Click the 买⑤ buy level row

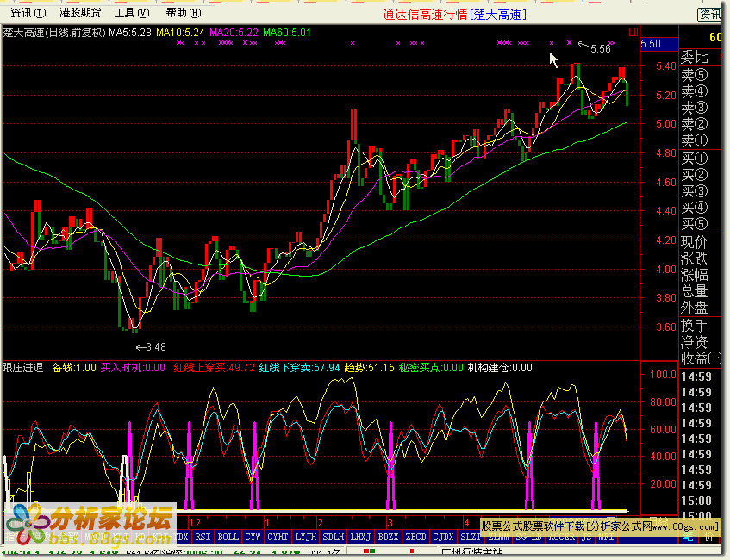click(701, 224)
